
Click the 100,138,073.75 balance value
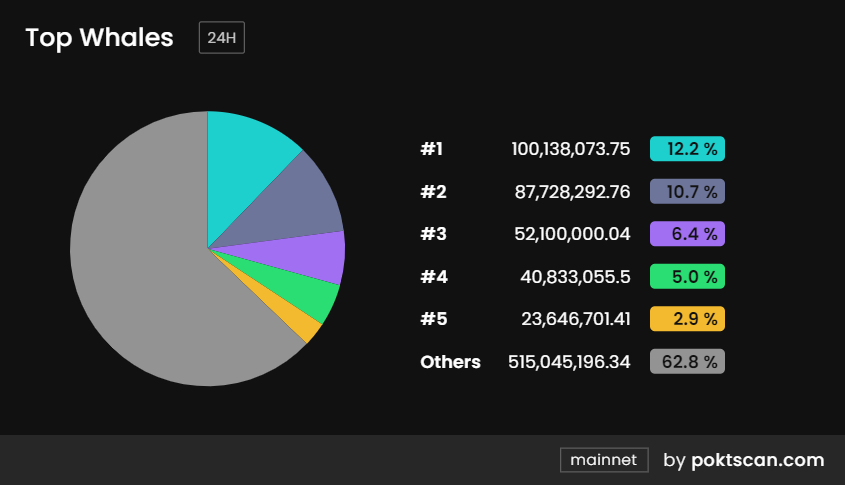point(570,149)
